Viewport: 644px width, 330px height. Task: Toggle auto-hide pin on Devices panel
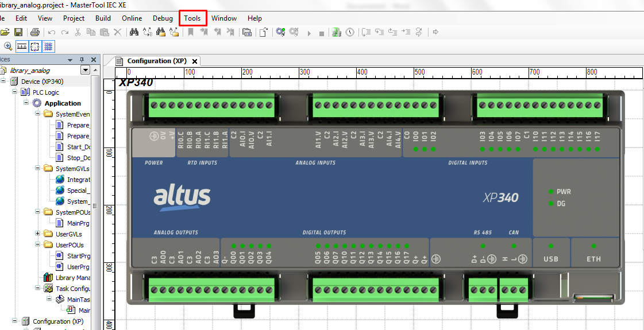click(x=82, y=60)
